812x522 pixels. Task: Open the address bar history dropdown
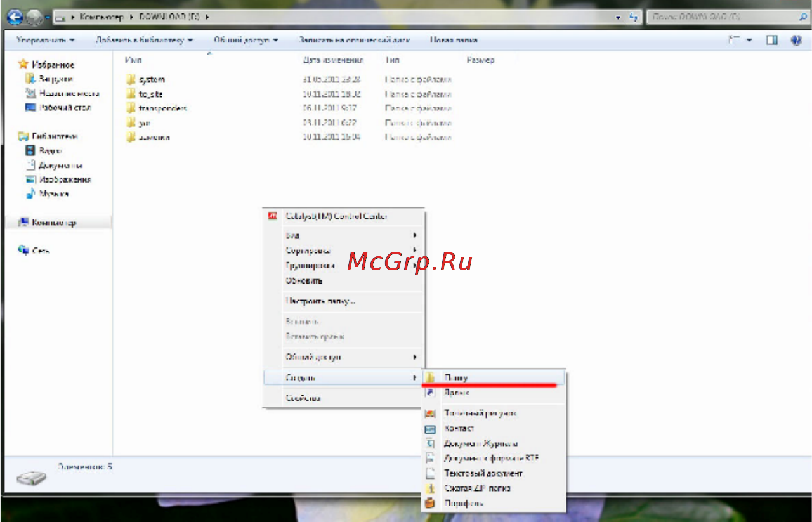pyautogui.click(x=619, y=18)
